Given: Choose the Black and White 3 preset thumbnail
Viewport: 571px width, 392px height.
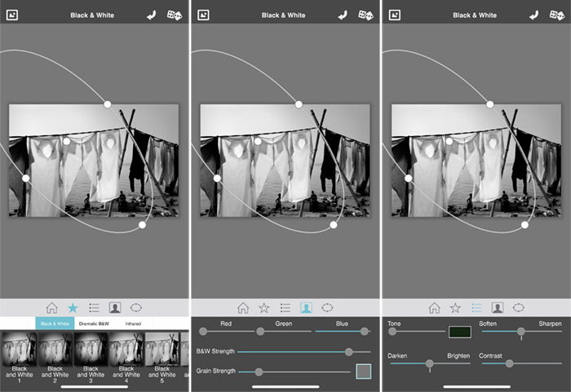Looking at the screenshot, I should [91, 349].
